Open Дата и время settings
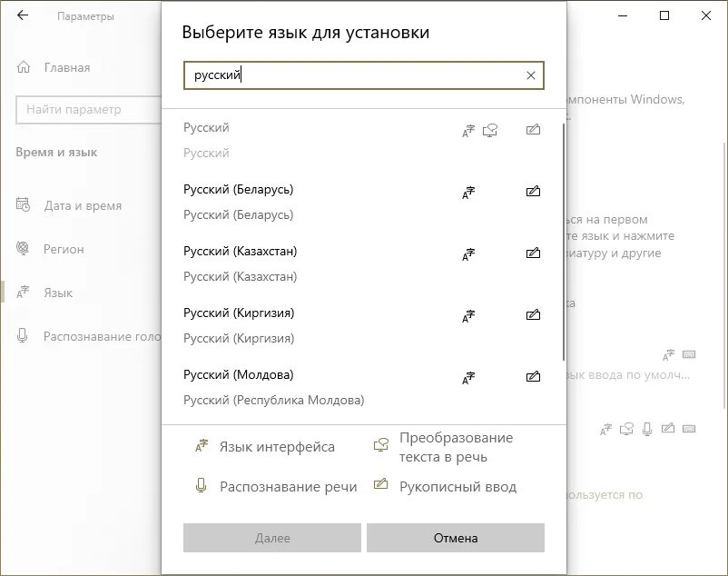Image resolution: width=728 pixels, height=576 pixels. 81,205
